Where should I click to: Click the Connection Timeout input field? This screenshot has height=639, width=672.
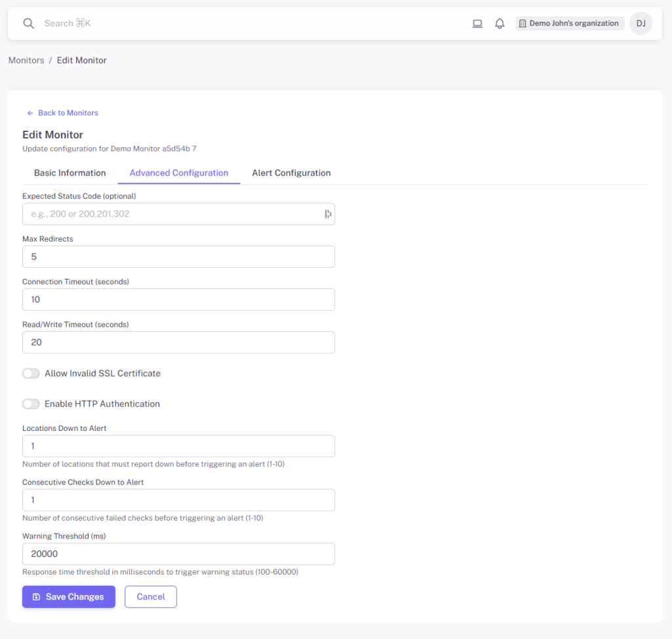[x=178, y=299]
